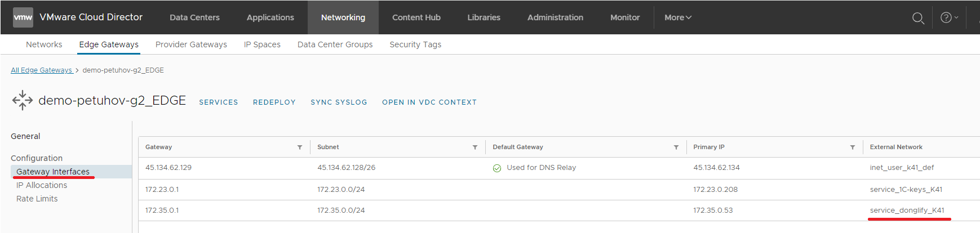Open Rate Limits in the sidebar
The image size is (980, 233).
coord(37,199)
